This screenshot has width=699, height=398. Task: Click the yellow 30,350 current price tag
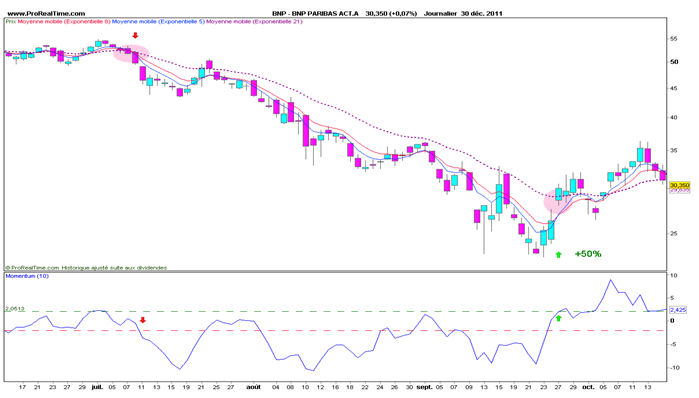(x=680, y=185)
